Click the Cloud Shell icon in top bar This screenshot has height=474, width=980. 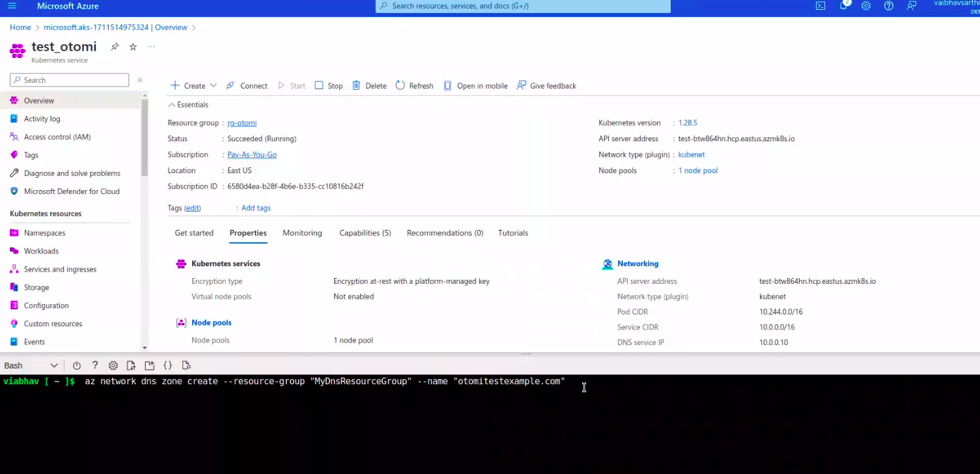coord(820,6)
